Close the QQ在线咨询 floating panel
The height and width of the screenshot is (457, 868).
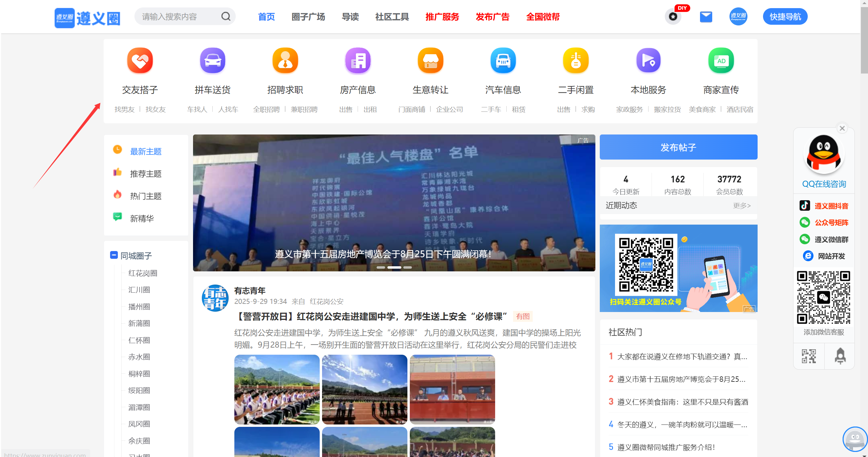click(x=842, y=128)
